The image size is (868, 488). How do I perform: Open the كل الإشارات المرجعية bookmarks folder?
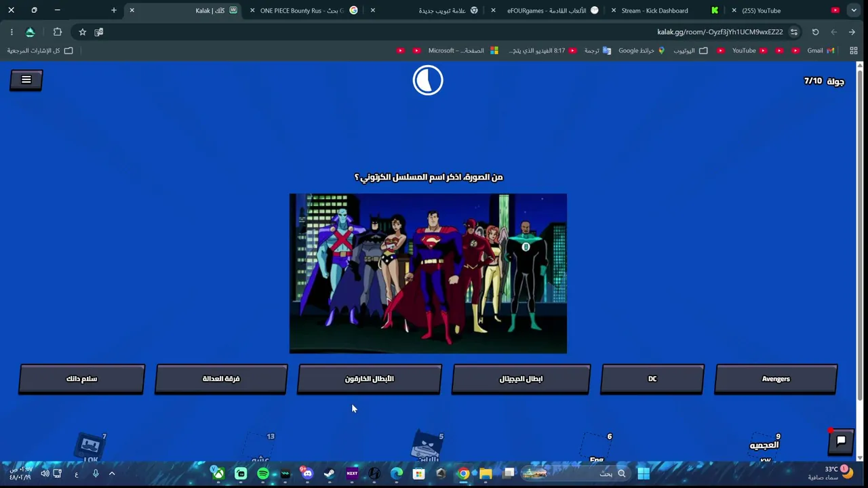coord(40,50)
